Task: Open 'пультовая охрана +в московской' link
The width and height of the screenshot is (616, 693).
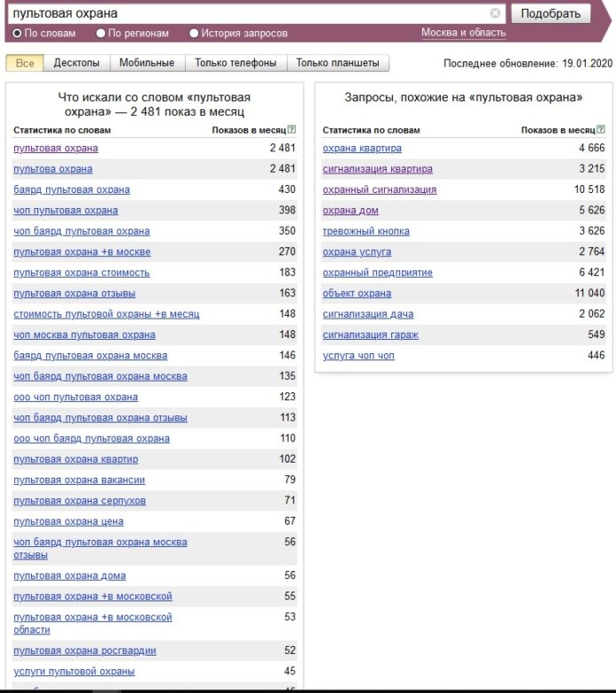Action: pyautogui.click(x=92, y=597)
